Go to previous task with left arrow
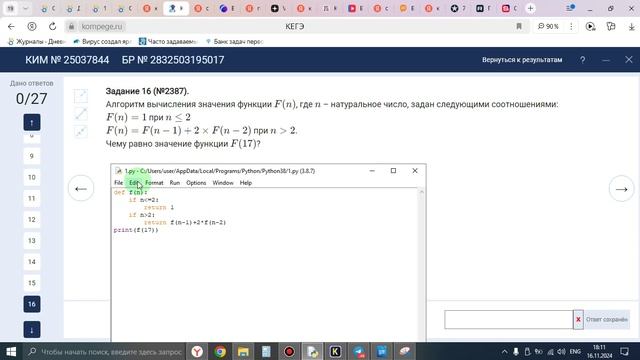The image size is (640, 360). pyautogui.click(x=81, y=189)
